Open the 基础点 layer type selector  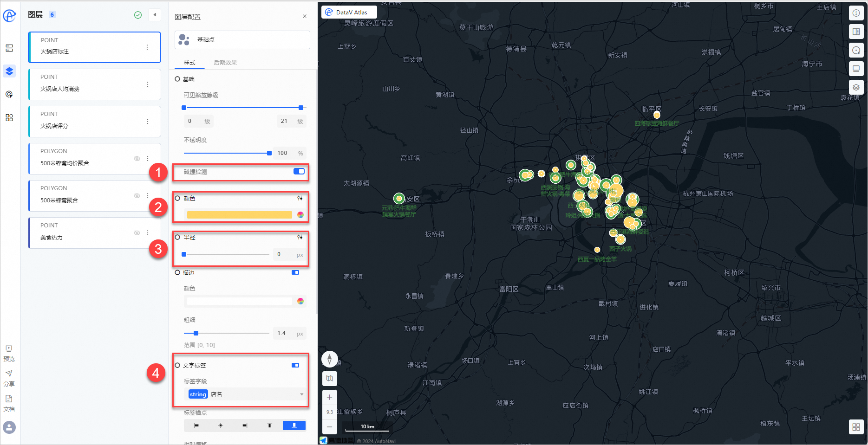pyautogui.click(x=242, y=40)
